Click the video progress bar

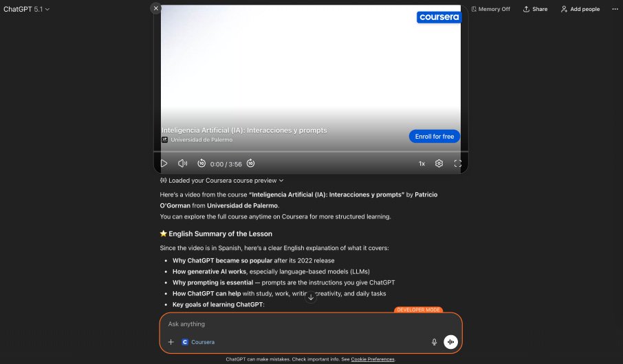click(x=311, y=152)
